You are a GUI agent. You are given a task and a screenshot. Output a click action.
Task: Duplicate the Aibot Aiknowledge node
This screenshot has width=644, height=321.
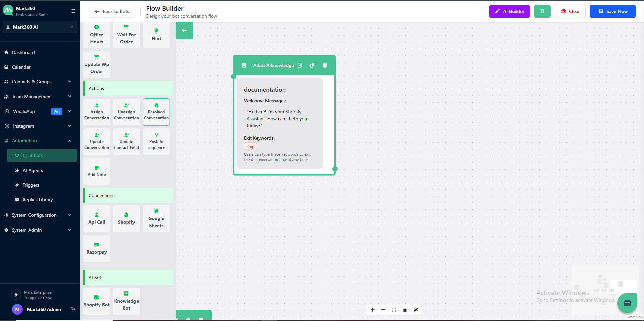click(312, 65)
